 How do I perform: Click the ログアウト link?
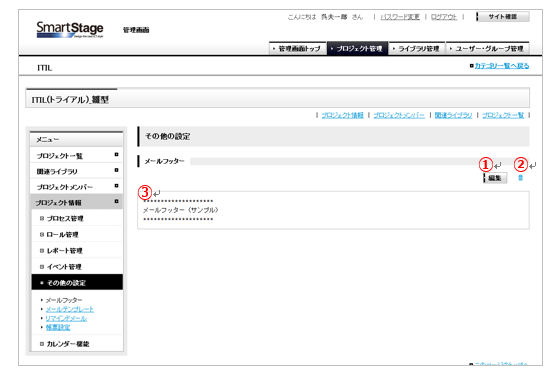(x=444, y=17)
